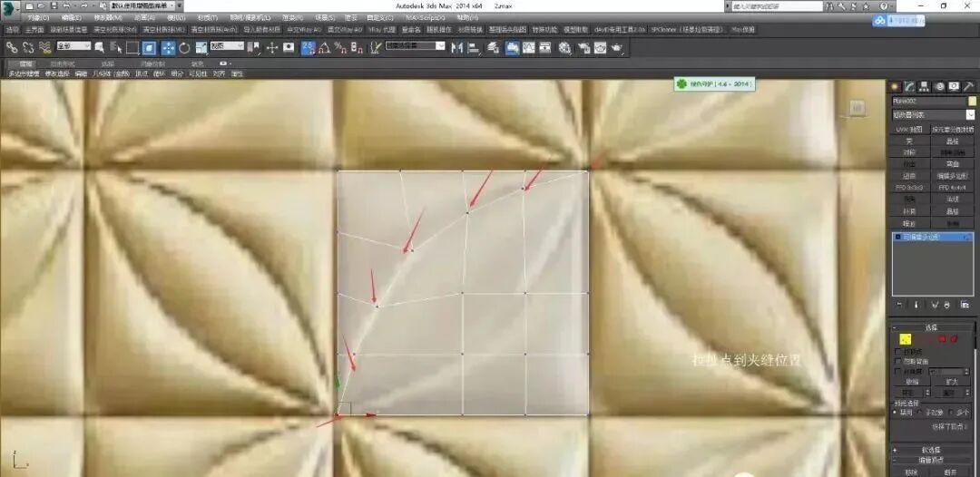Screen dimensions: 980x477
Task: Click the Configure Modifier Sets icon
Action: [965, 305]
